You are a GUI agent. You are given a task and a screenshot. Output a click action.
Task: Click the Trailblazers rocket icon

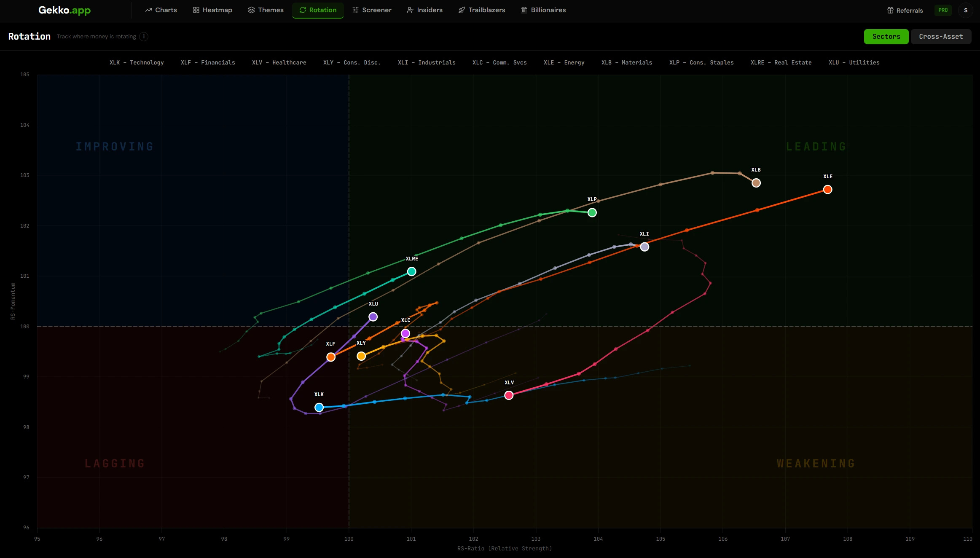click(462, 10)
